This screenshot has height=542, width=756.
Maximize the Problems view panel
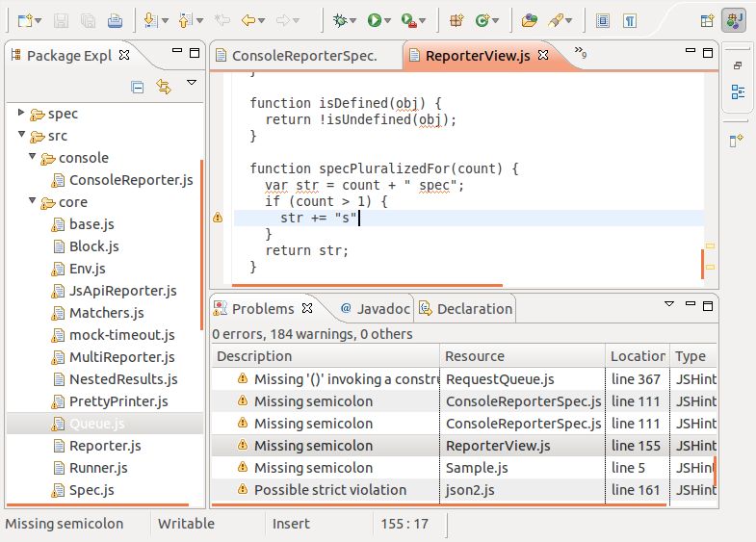click(708, 306)
